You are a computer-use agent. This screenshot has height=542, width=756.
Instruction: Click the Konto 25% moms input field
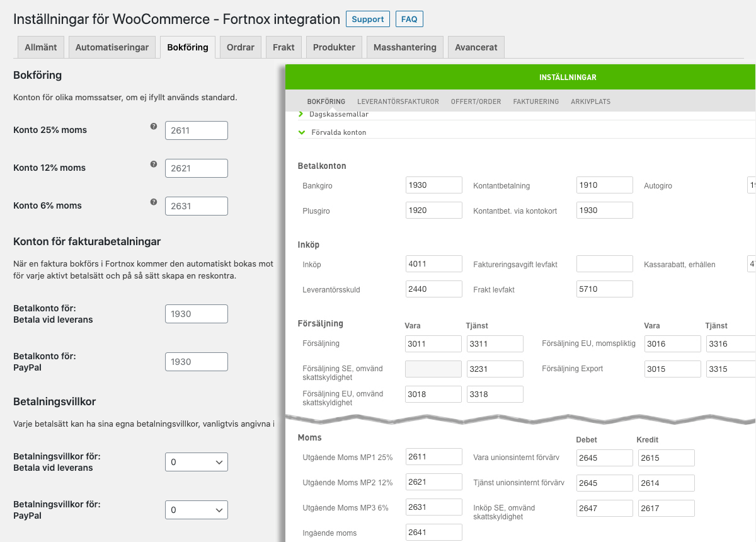[x=196, y=130]
